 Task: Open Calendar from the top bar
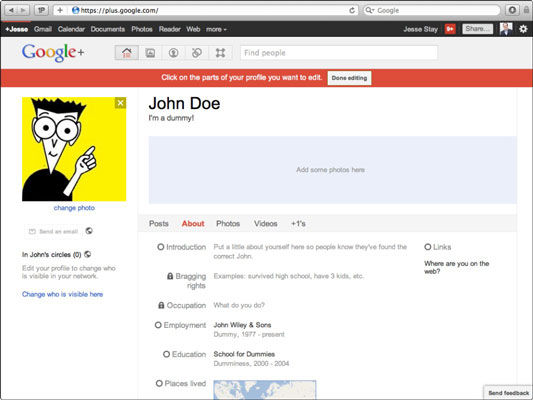click(x=71, y=29)
